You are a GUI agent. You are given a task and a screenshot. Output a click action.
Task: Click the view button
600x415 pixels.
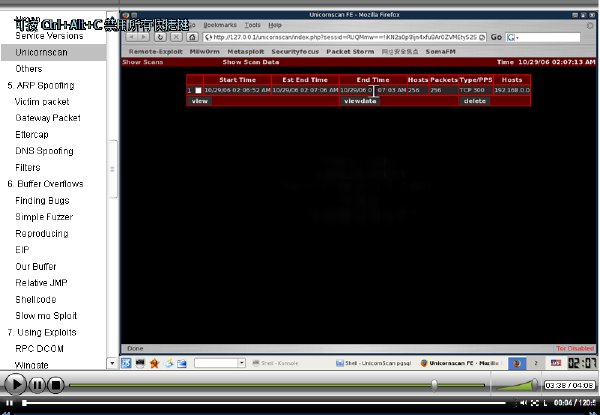point(200,101)
